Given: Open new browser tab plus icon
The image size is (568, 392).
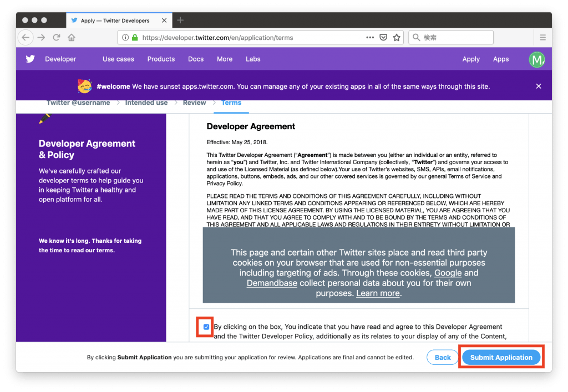Looking at the screenshot, I should click(180, 21).
